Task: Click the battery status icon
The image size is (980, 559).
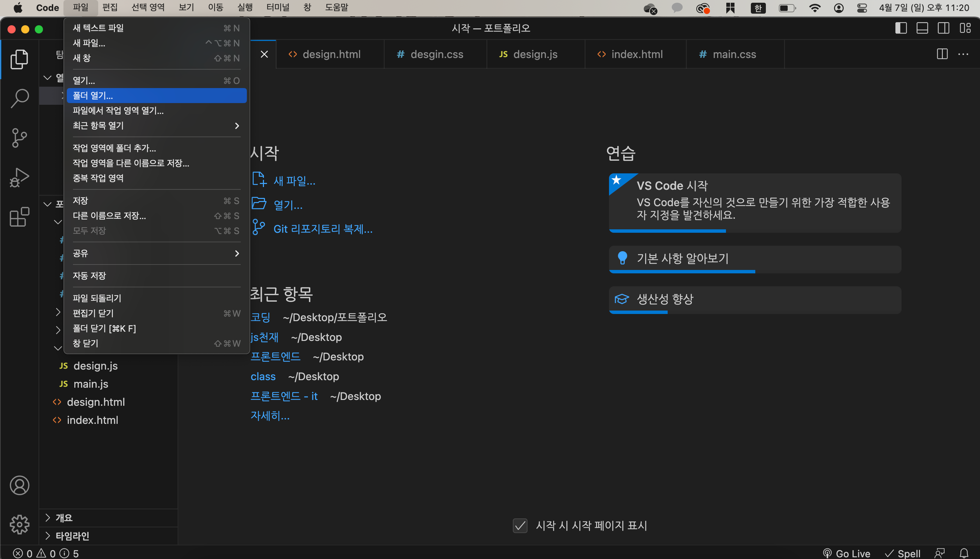Action: (787, 8)
